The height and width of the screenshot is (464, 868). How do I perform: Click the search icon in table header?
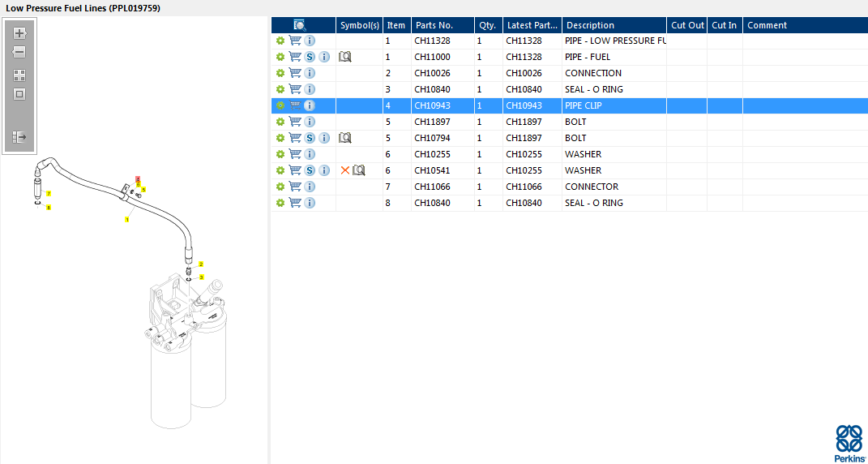(x=300, y=25)
